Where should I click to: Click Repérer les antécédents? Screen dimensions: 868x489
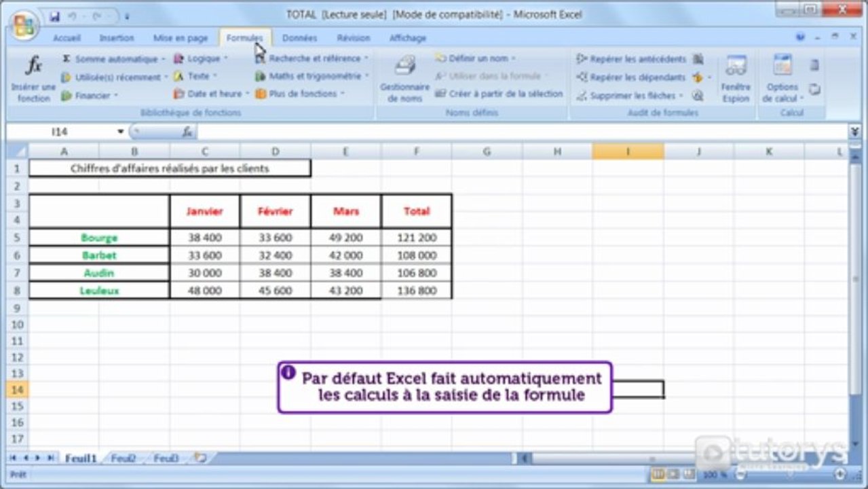(x=631, y=59)
